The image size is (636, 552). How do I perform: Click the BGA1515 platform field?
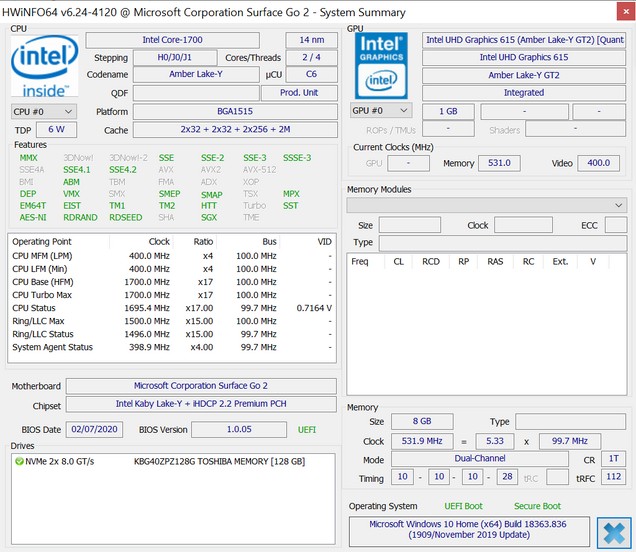(x=232, y=111)
